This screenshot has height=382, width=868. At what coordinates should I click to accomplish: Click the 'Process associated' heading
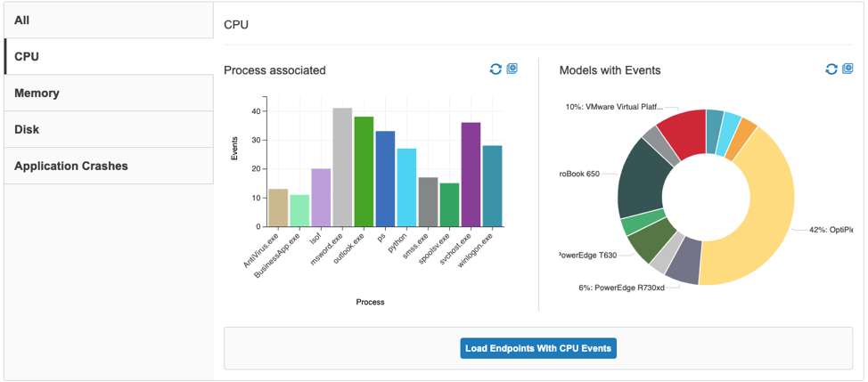click(x=274, y=70)
